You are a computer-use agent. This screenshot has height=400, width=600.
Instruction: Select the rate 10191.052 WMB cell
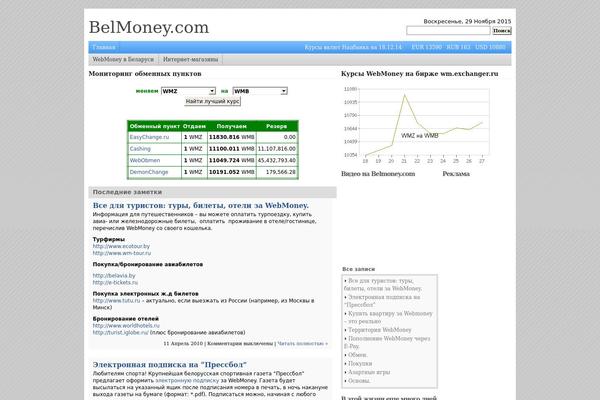pyautogui.click(x=232, y=172)
